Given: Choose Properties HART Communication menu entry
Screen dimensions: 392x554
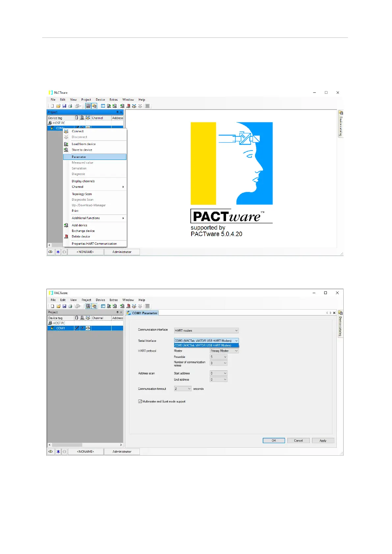Looking at the screenshot, I should (x=95, y=244).
